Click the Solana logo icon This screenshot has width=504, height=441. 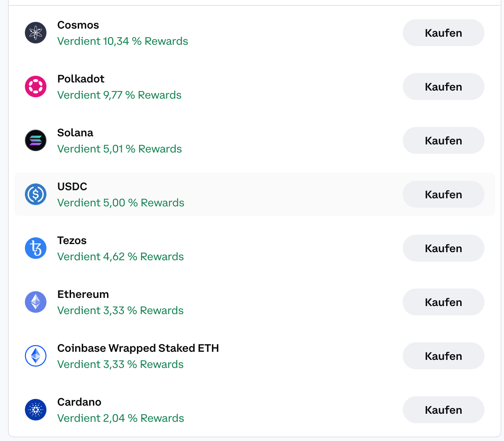36,140
